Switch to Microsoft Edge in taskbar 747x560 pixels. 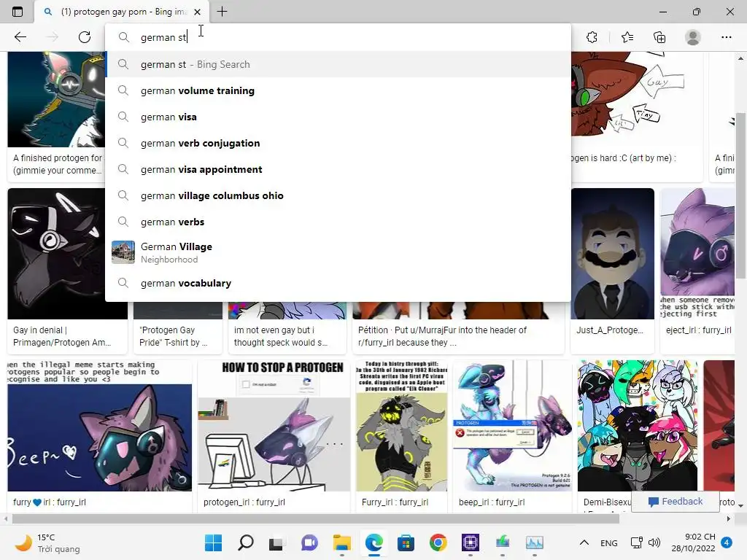click(374, 542)
